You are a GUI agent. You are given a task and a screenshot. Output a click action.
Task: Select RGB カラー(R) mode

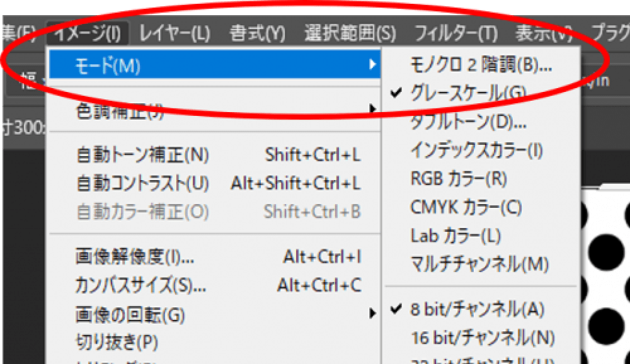point(481,179)
